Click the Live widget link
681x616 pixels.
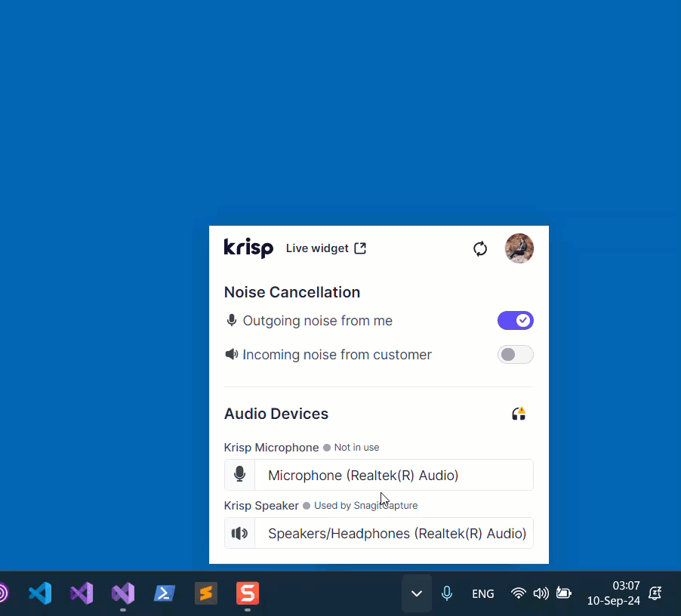pos(317,248)
